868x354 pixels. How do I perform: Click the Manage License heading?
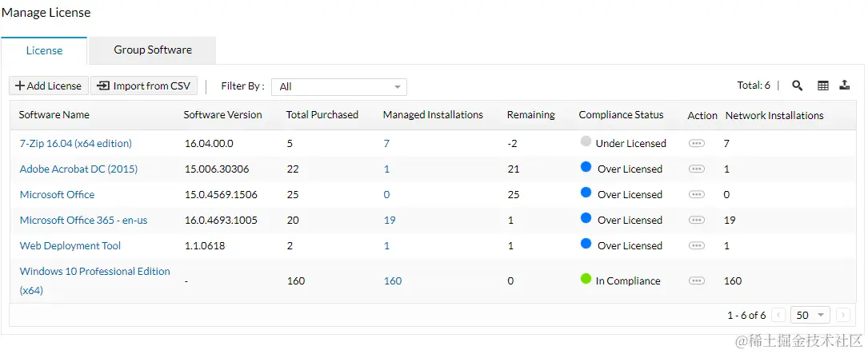point(46,12)
